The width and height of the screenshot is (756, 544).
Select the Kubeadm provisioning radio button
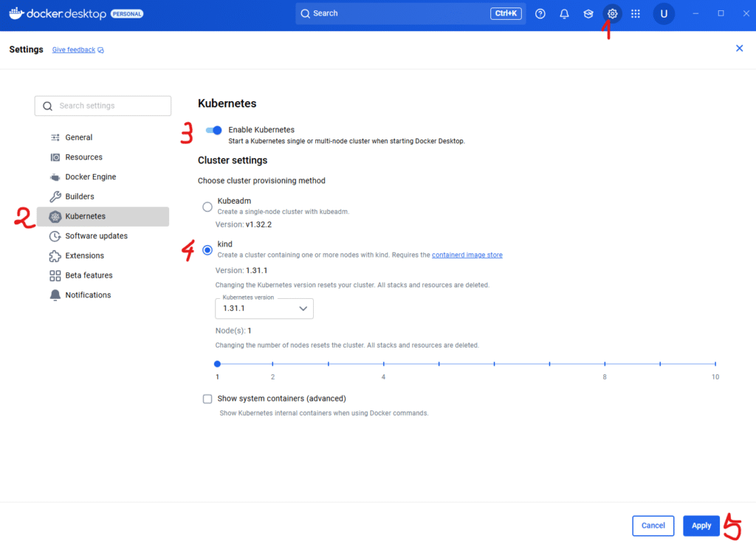point(207,207)
